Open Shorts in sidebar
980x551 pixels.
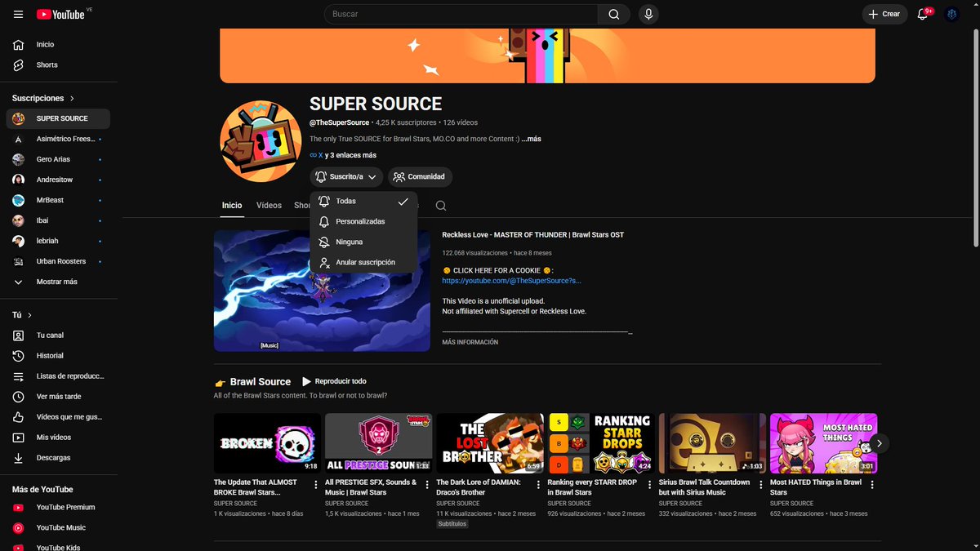58,64
